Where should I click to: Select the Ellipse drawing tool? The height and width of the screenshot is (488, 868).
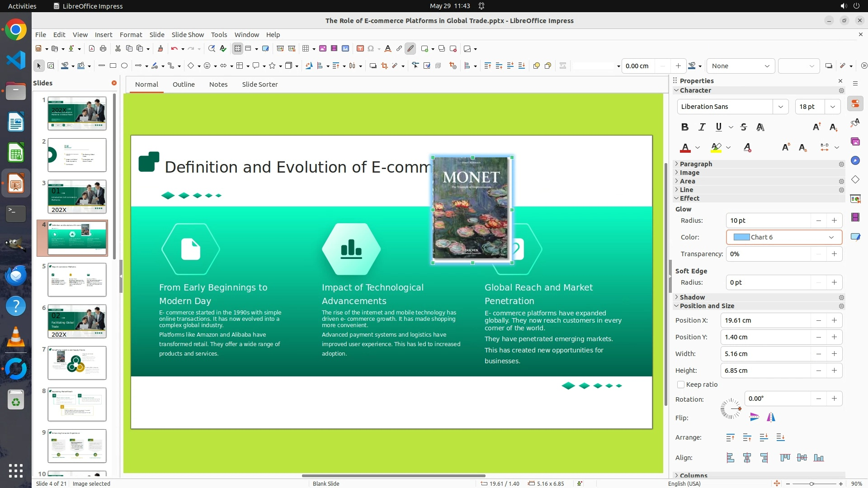tap(124, 66)
